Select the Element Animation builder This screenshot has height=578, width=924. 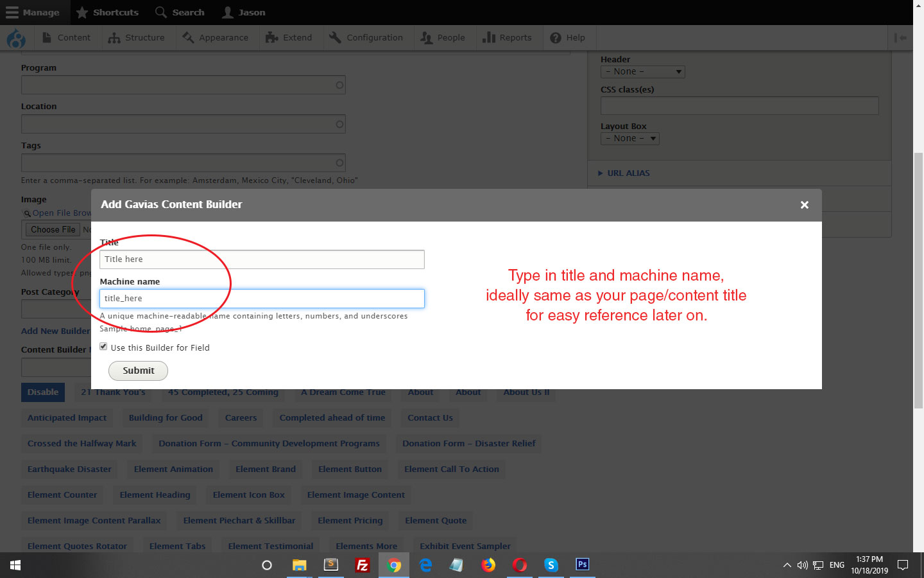click(x=173, y=469)
